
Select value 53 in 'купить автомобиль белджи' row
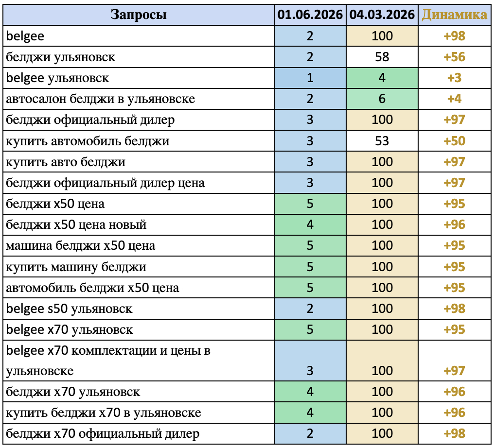(x=382, y=141)
